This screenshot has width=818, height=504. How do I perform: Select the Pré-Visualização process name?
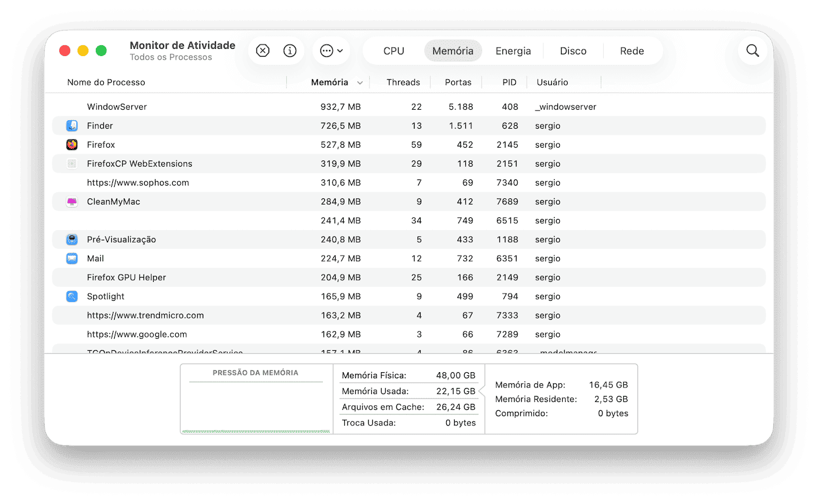click(121, 239)
